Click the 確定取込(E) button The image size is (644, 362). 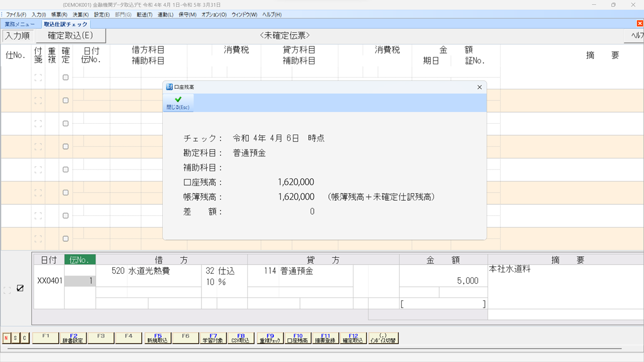(x=70, y=36)
